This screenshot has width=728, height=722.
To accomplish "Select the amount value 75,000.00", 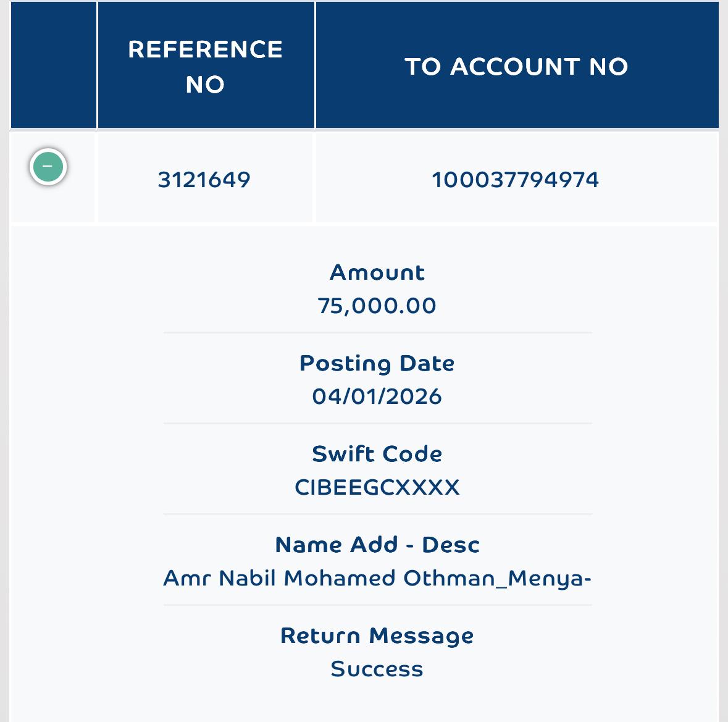I will 377,306.
